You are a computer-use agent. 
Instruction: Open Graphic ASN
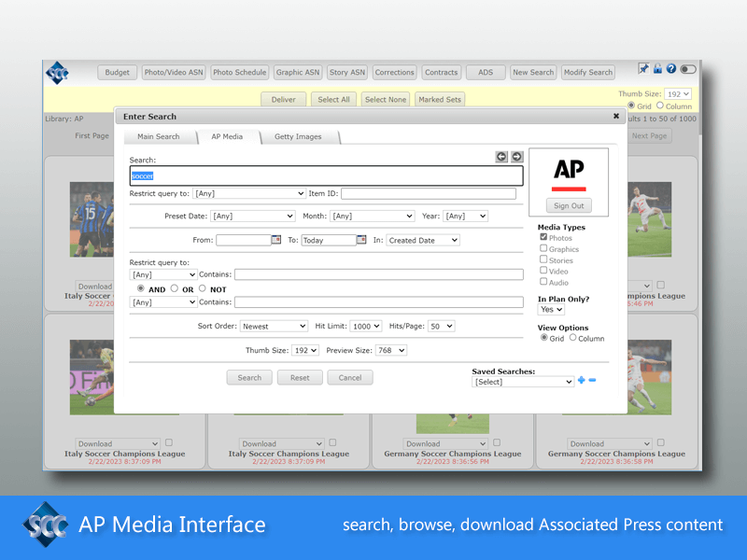[x=298, y=73]
